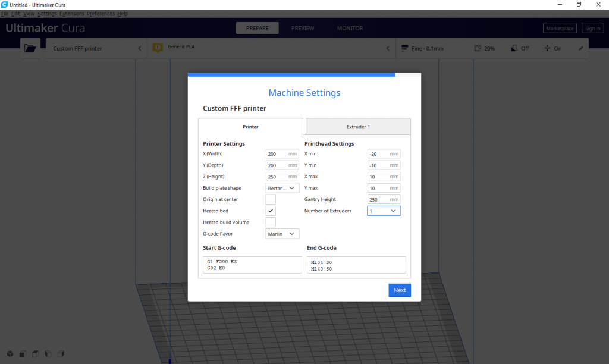Toggle Origin at center checkbox
Image resolution: width=609 pixels, height=364 pixels.
point(271,199)
